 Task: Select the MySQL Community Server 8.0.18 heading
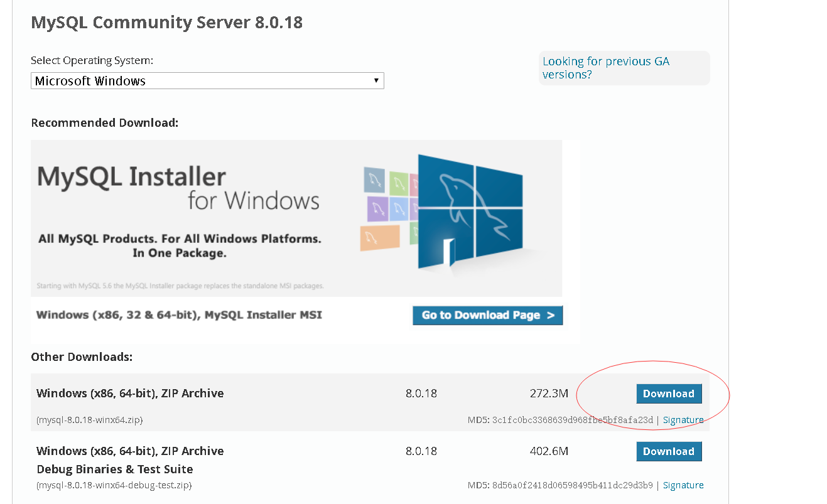tap(166, 23)
